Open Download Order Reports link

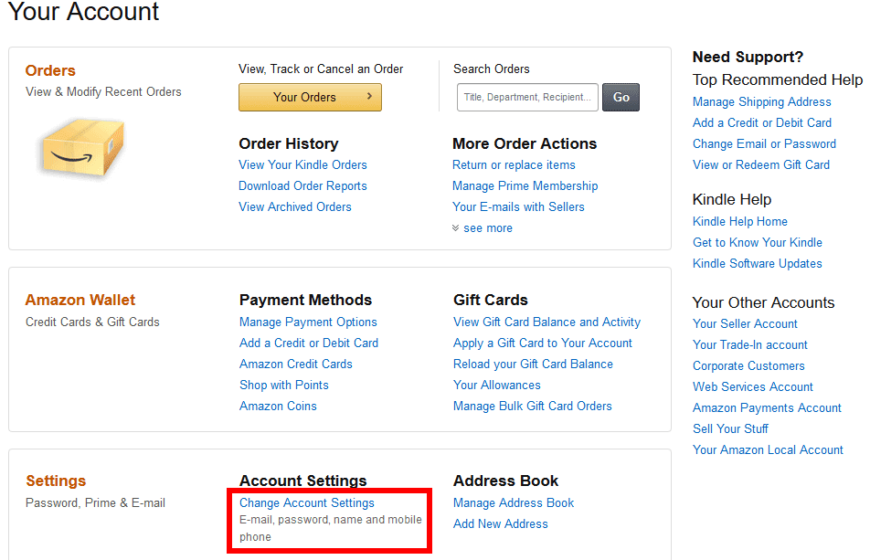click(x=302, y=186)
